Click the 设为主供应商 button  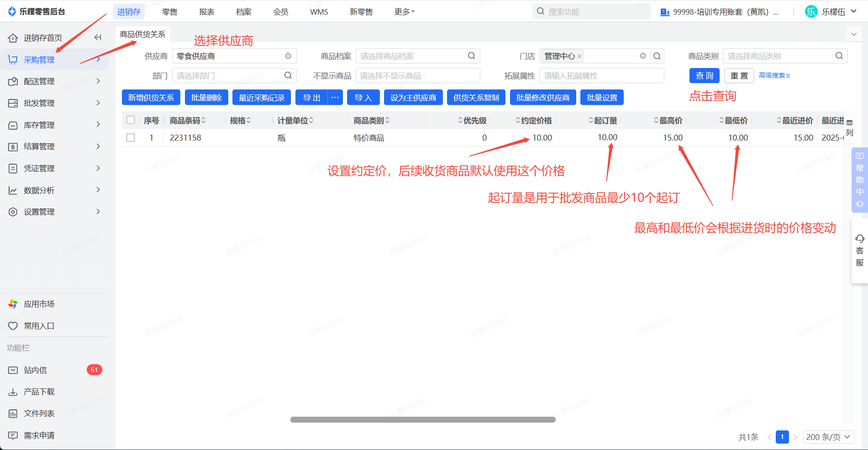click(x=413, y=98)
